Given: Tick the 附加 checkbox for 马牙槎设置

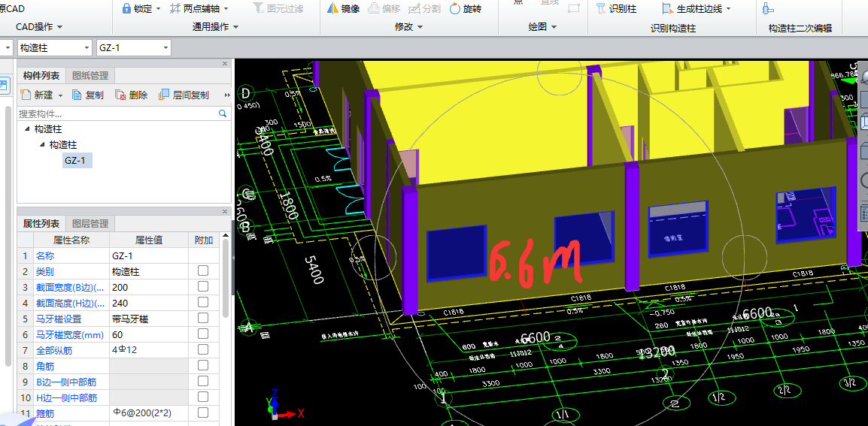Looking at the screenshot, I should 203,318.
